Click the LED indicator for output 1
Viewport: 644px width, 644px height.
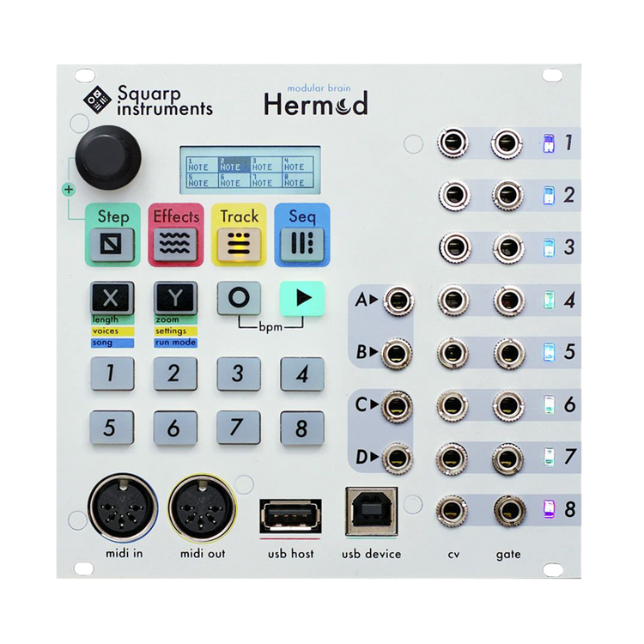549,143
